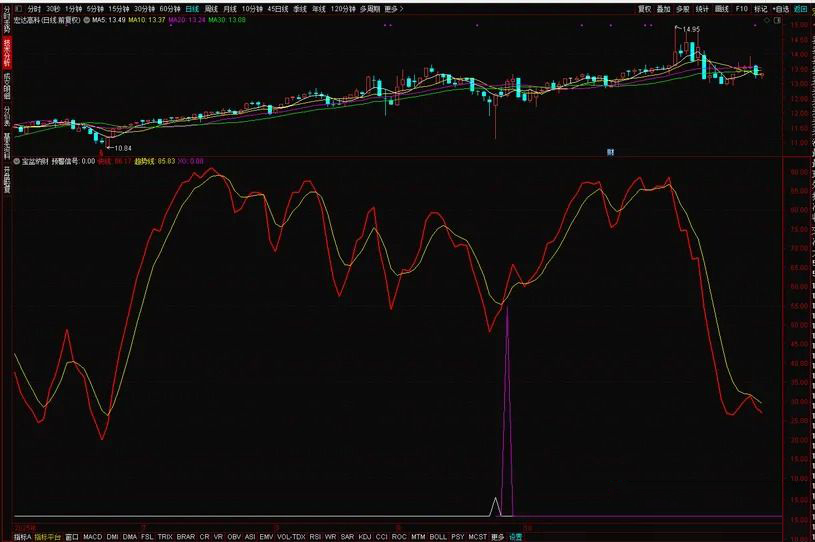Select the RSI indicator

coord(315,537)
